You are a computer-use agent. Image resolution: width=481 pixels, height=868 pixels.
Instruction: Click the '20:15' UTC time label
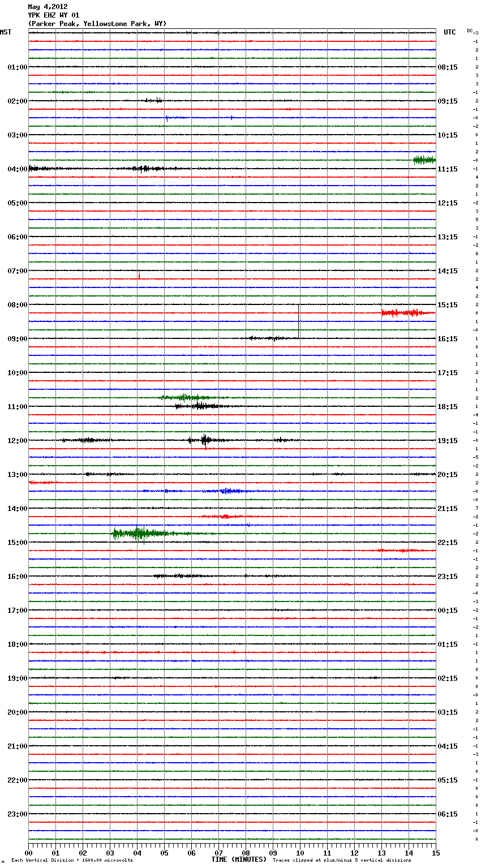[x=448, y=475]
